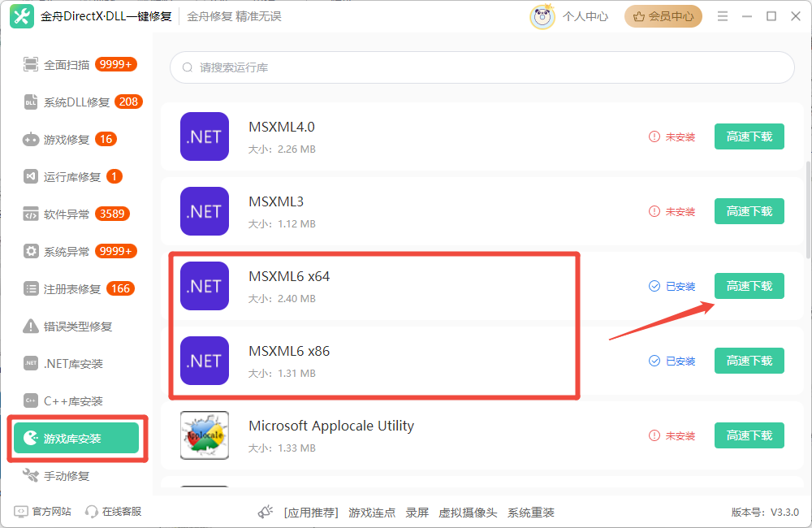Click 大小: 2.40 MB text
Viewport: 812px width, 528px height.
282,298
